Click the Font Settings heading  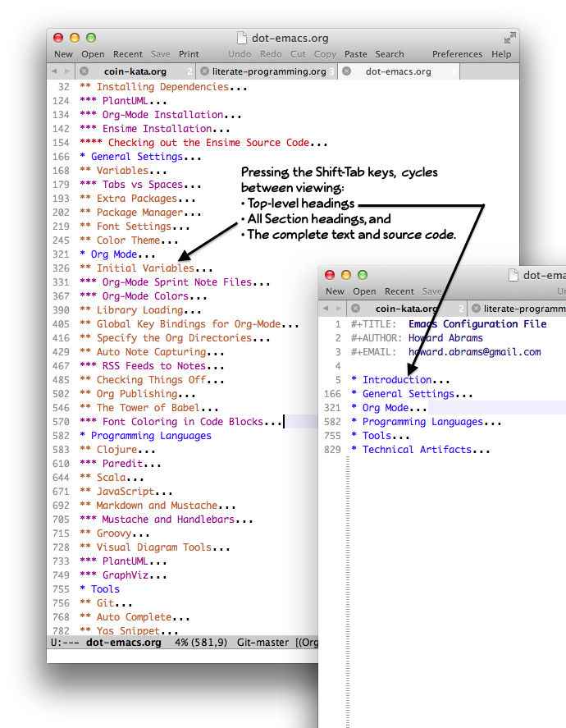click(135, 226)
